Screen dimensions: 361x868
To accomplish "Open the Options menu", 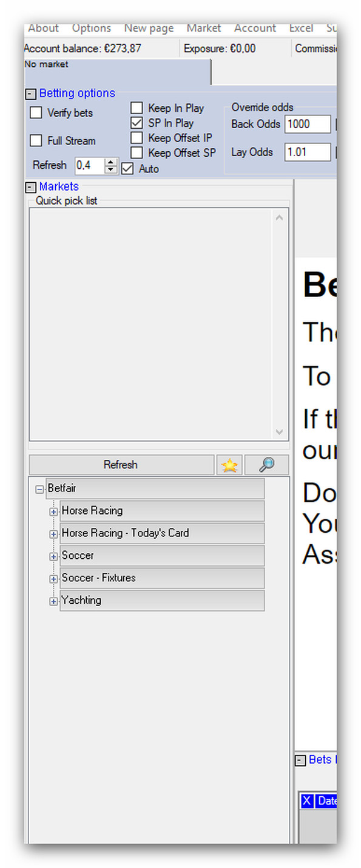I will (x=92, y=28).
